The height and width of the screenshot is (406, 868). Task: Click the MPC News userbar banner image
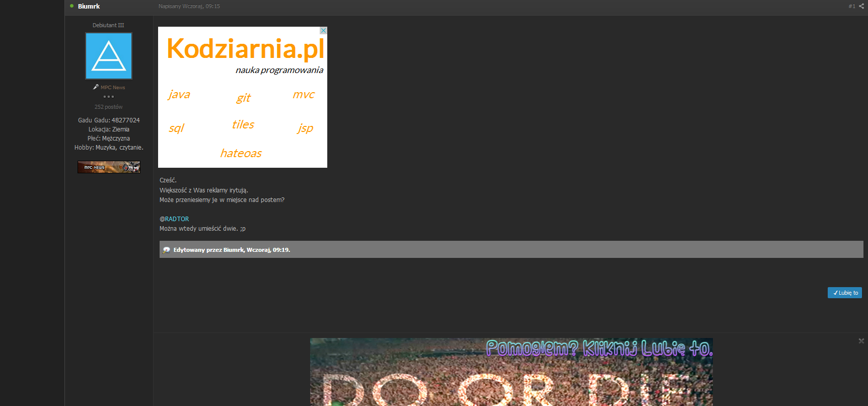point(109,167)
